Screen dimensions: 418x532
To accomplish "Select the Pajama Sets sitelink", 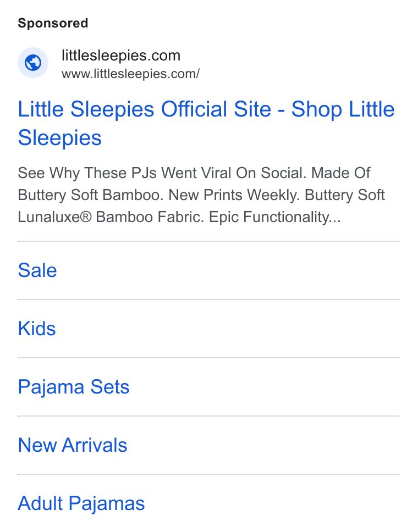I will [74, 387].
